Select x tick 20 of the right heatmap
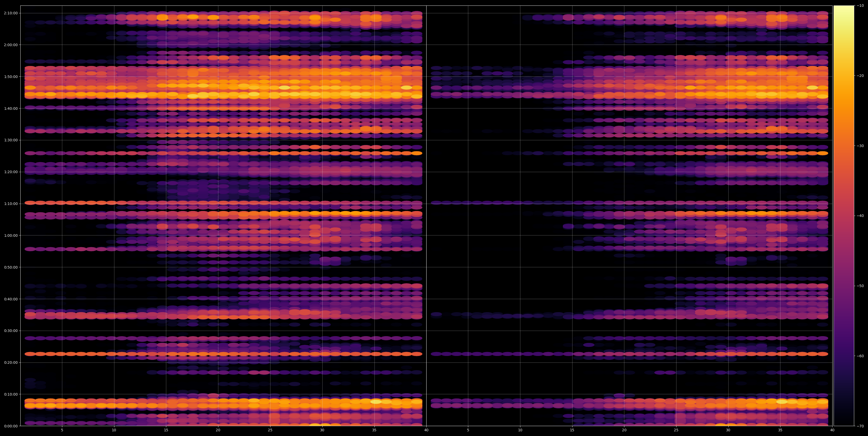The height and width of the screenshot is (436, 868). point(624,430)
